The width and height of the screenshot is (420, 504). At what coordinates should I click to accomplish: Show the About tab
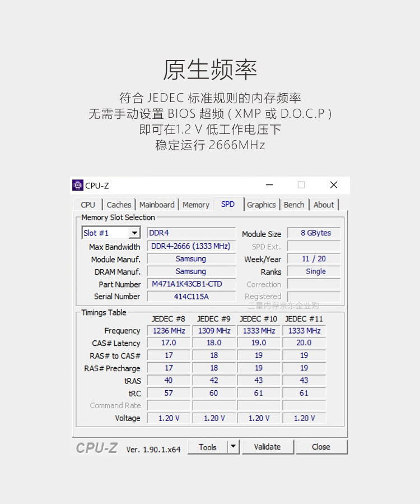point(324,205)
